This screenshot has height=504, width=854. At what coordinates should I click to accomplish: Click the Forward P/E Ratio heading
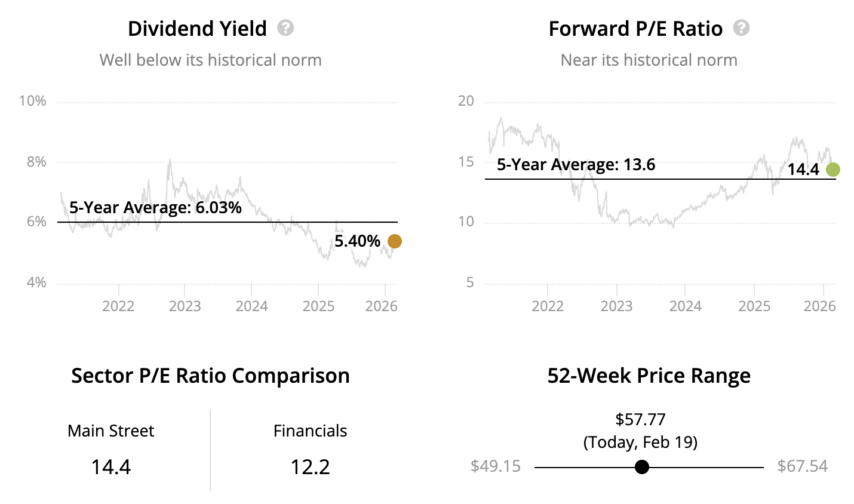coord(635,29)
